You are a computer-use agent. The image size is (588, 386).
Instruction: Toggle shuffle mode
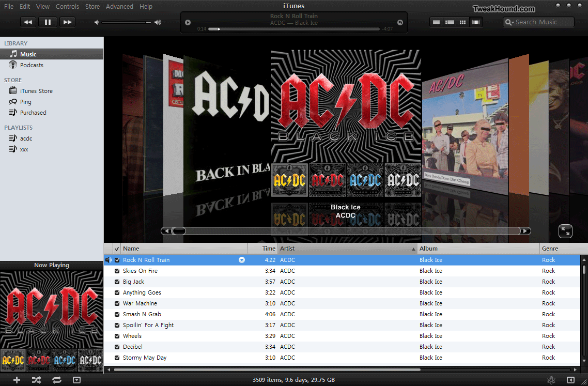coord(36,380)
